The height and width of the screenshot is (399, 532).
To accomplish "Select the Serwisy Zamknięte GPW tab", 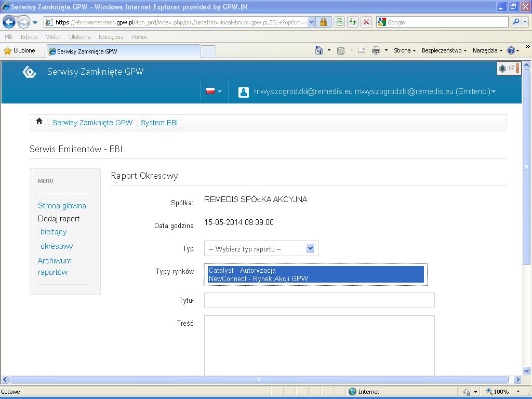I will [x=124, y=51].
